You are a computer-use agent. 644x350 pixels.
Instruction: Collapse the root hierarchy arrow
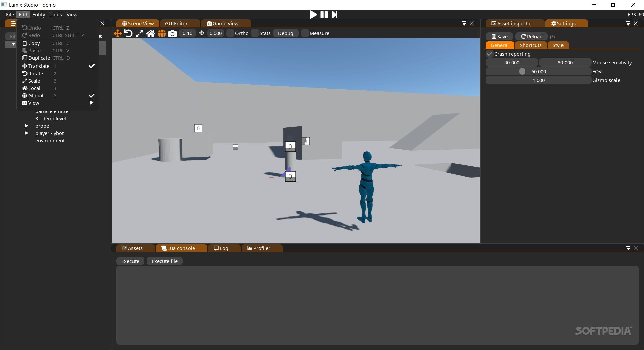13,44
